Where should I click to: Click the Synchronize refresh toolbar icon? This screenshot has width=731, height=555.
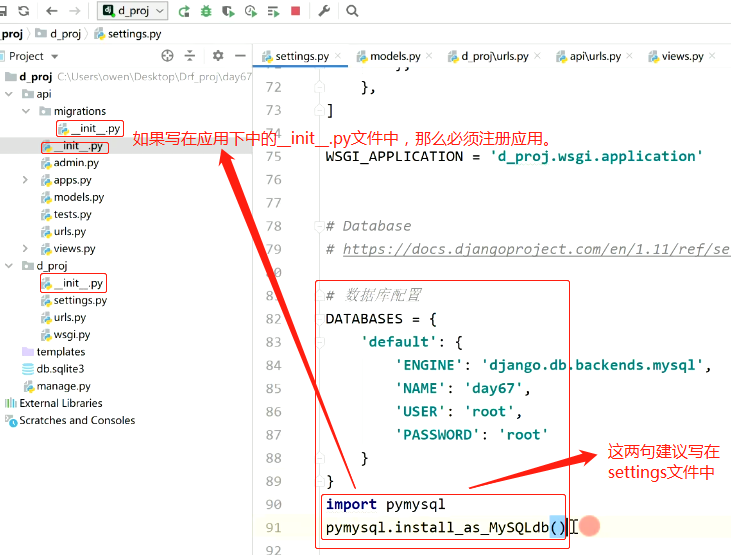click(23, 11)
